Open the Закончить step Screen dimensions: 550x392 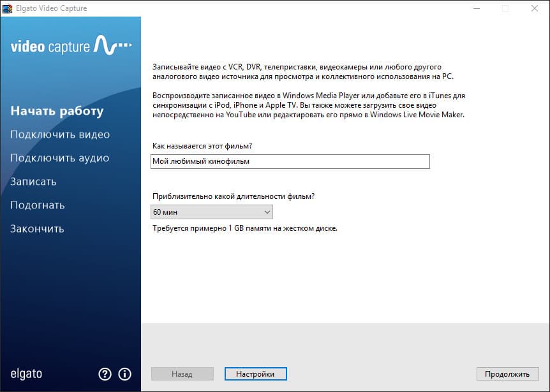tap(37, 229)
